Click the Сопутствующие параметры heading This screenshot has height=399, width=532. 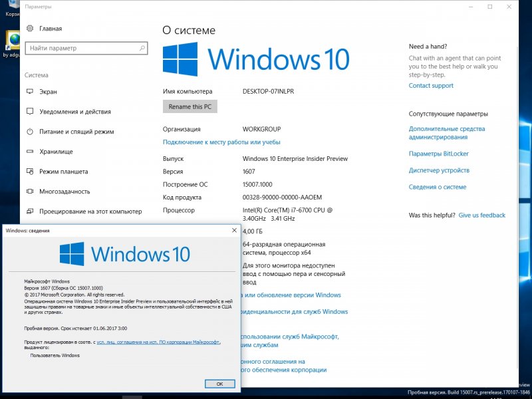pyautogui.click(x=448, y=114)
